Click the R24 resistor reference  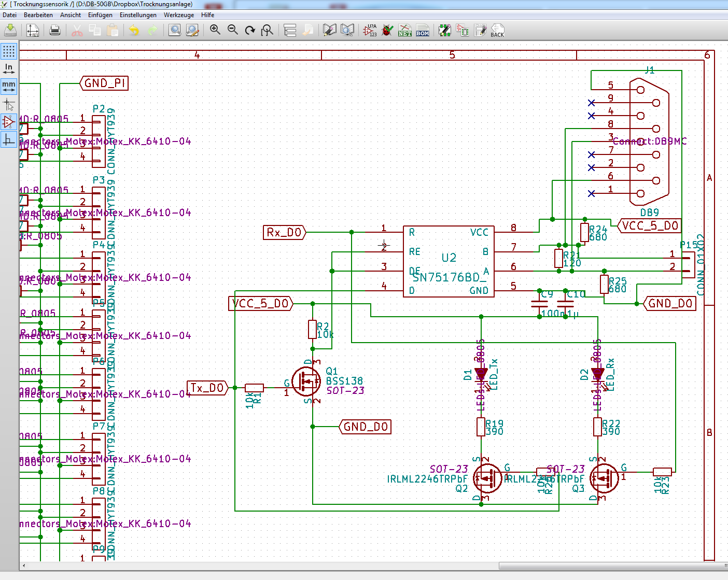click(598, 229)
